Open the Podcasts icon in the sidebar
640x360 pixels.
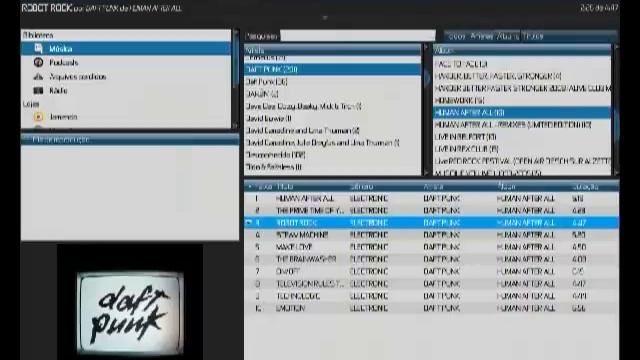(38, 62)
